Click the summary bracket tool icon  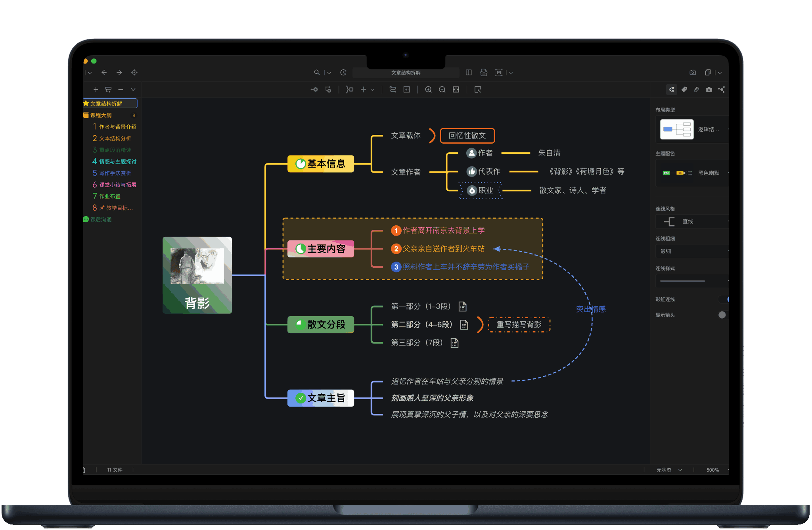point(349,90)
